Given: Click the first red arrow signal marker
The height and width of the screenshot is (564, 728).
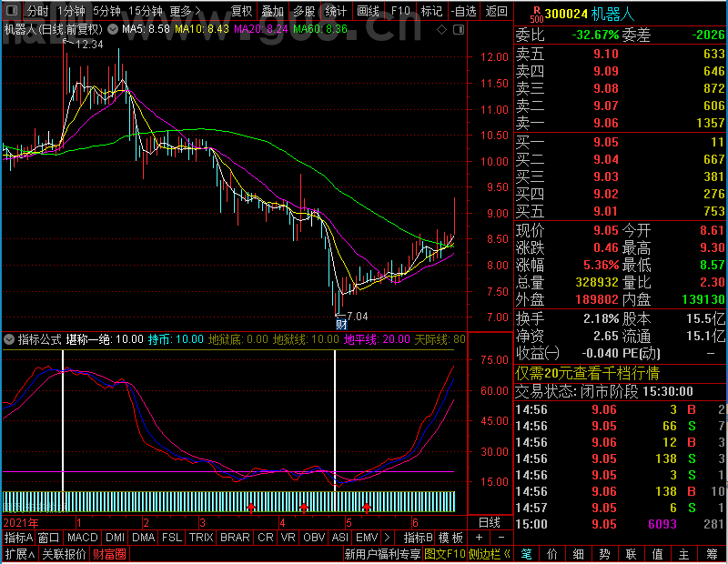Looking at the screenshot, I should point(251,508).
